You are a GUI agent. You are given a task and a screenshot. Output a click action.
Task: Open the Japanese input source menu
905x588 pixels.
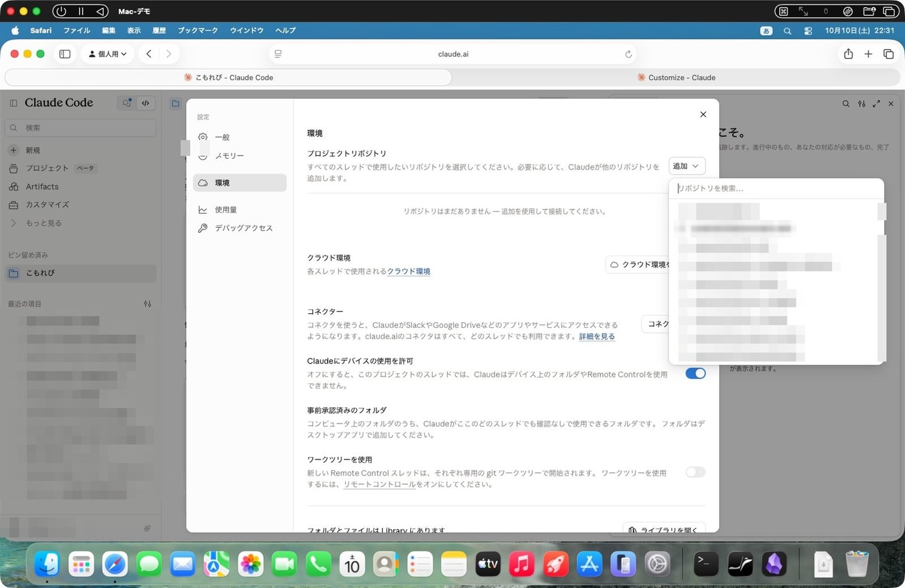pyautogui.click(x=766, y=31)
